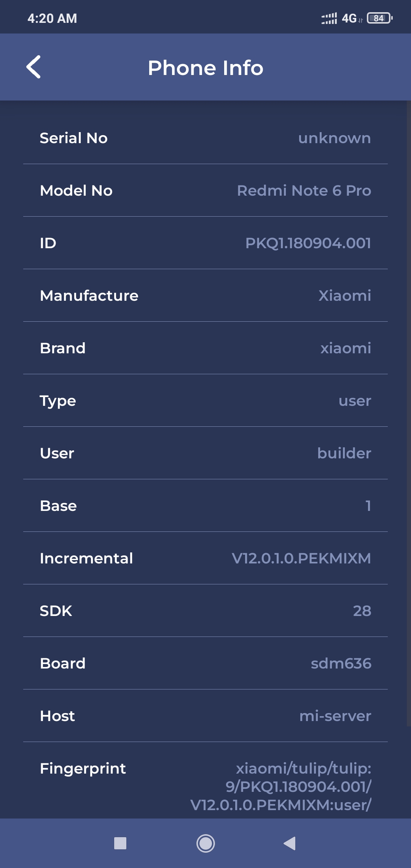Tap the battery indicator in status bar
This screenshot has height=868, width=411.
(x=379, y=18)
